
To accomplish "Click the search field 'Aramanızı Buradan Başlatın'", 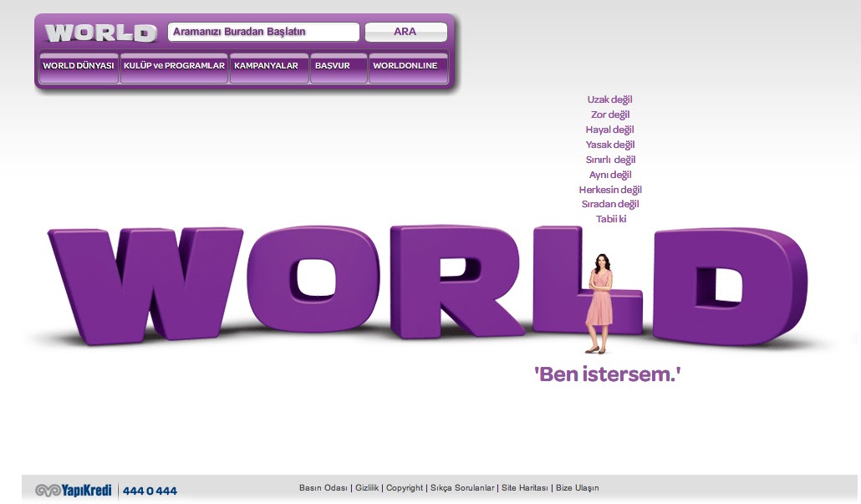I will coord(263,32).
